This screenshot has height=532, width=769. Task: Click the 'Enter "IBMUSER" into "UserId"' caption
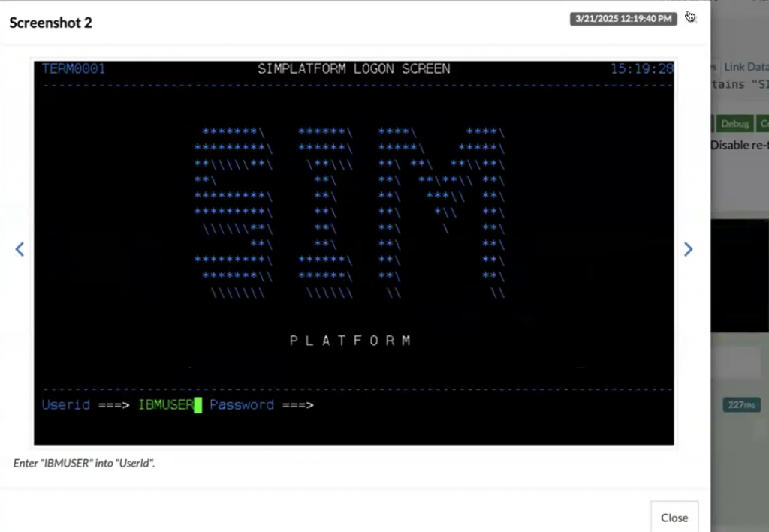(x=84, y=463)
